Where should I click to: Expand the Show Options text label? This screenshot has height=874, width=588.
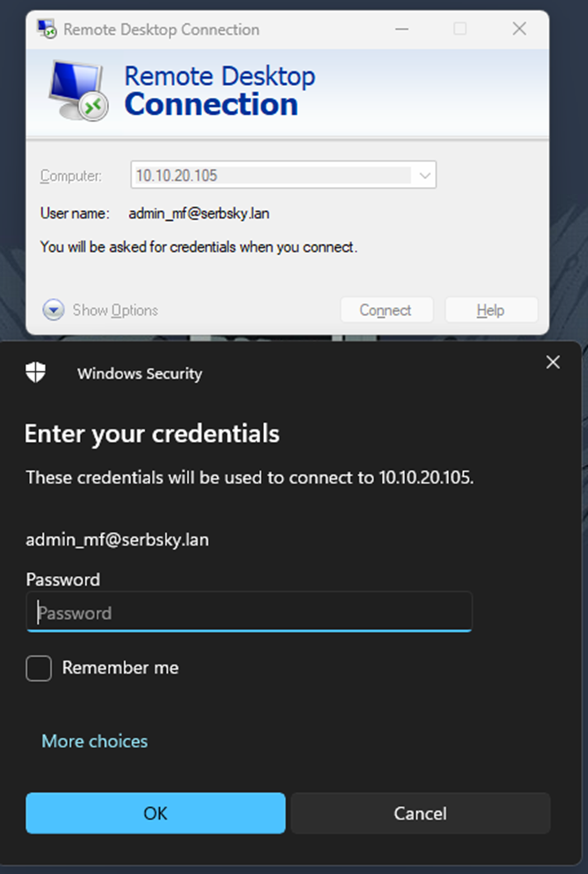tap(115, 310)
